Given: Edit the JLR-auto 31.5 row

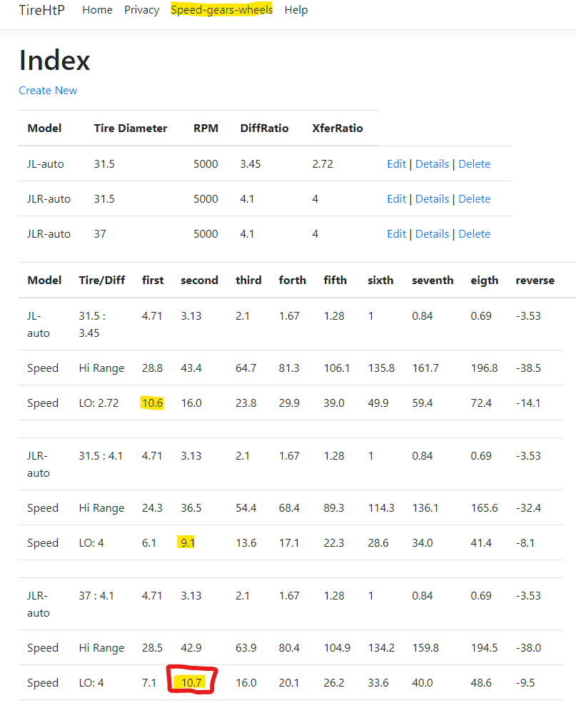Looking at the screenshot, I should tap(396, 198).
